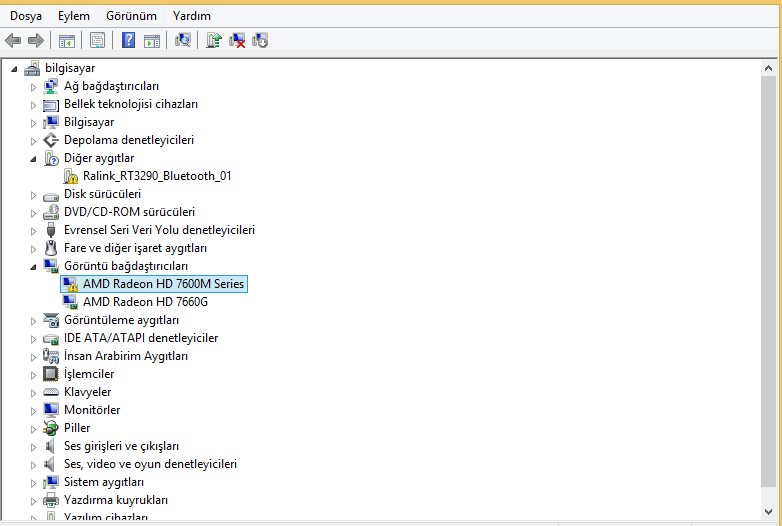Screen dimensions: 782x526
Task: Expand Fare ve diğer işaret aygıtları
Action: 33,249
